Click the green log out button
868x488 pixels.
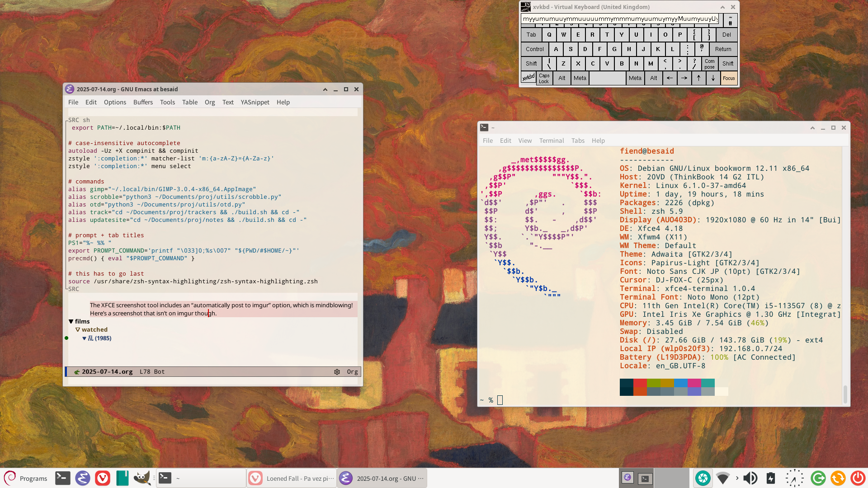818,478
